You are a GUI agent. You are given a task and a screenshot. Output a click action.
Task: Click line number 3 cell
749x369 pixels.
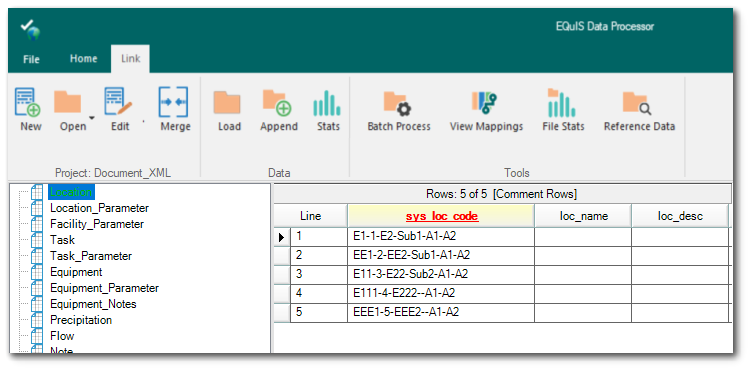tap(319, 275)
